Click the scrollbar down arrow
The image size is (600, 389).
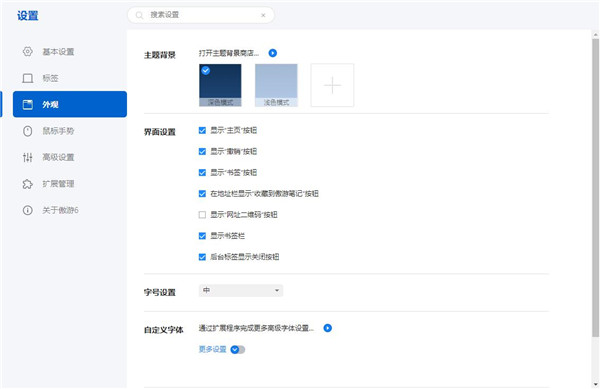pyautogui.click(x=595, y=384)
